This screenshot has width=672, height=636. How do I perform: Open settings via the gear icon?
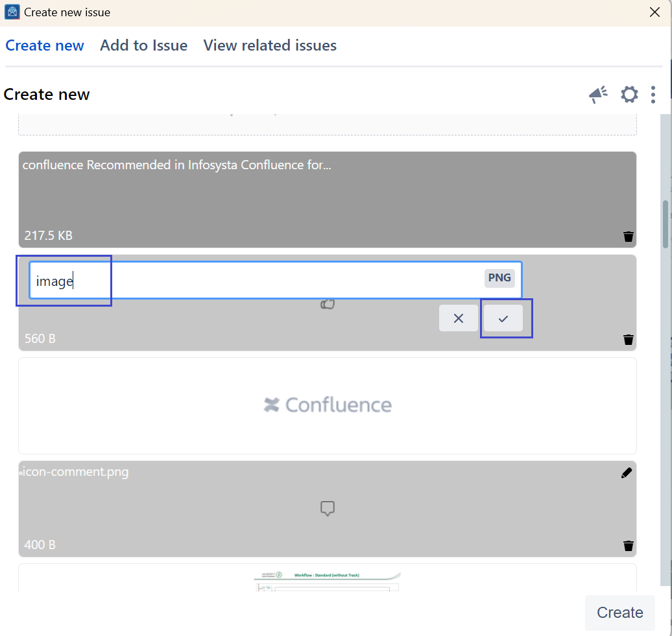(629, 95)
